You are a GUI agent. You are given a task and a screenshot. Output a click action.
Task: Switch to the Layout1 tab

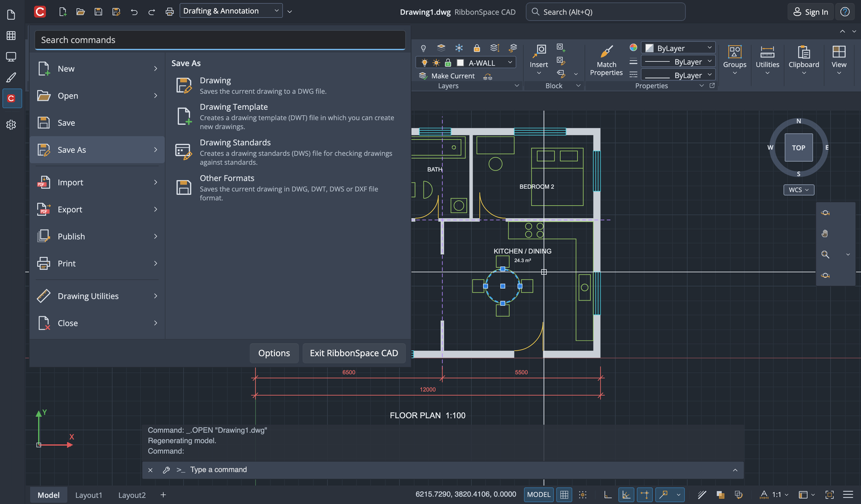click(88, 495)
